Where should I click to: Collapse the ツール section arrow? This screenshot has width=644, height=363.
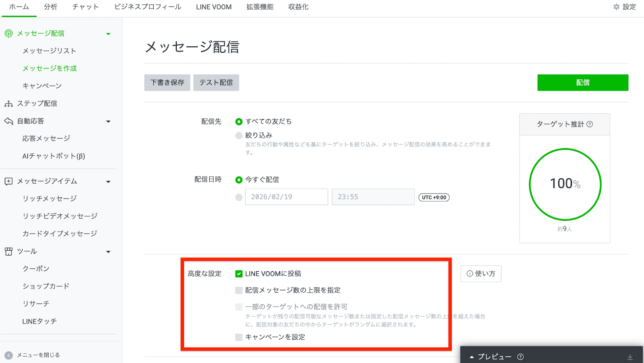tap(108, 252)
